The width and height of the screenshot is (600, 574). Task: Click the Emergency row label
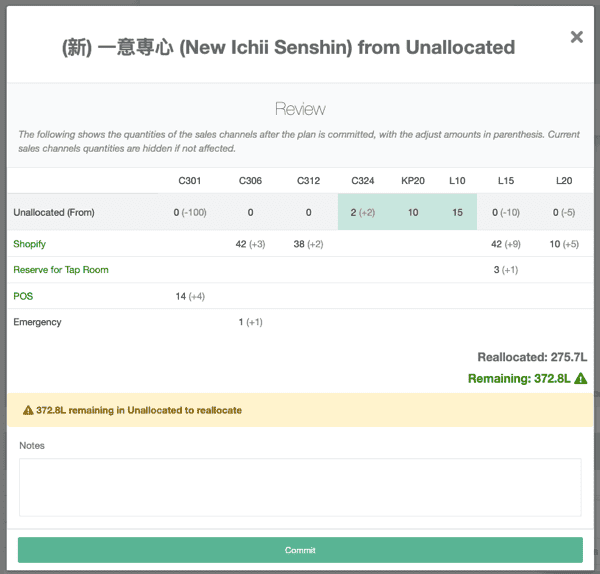[x=37, y=322]
